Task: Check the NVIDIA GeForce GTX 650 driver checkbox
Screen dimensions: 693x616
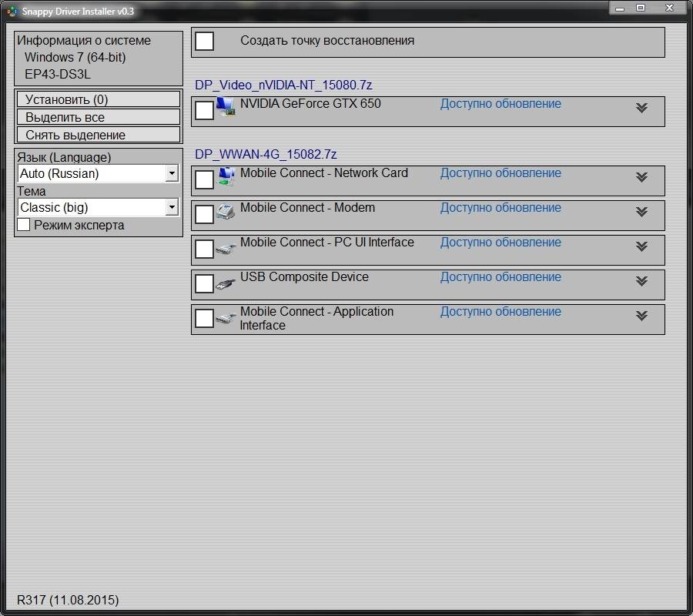Action: (204, 110)
